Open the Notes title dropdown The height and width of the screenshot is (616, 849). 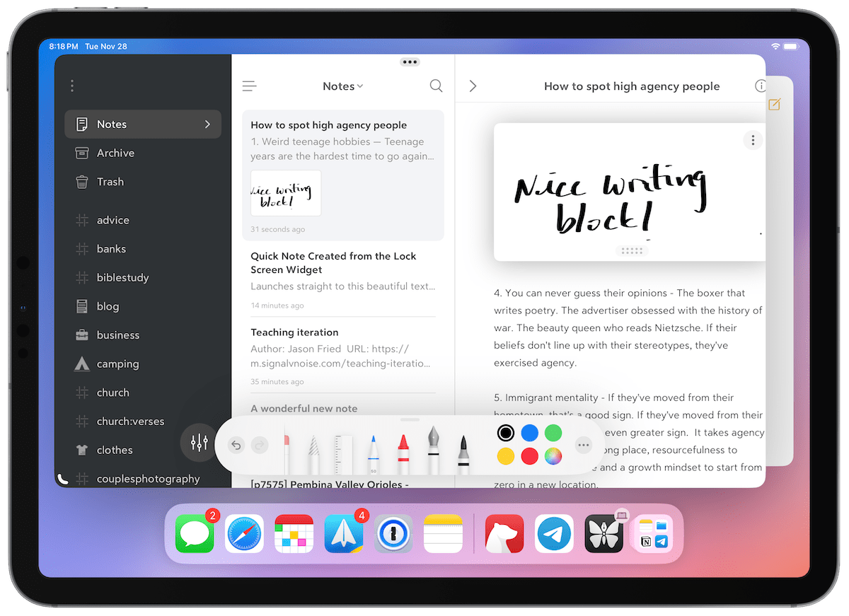[x=343, y=86]
